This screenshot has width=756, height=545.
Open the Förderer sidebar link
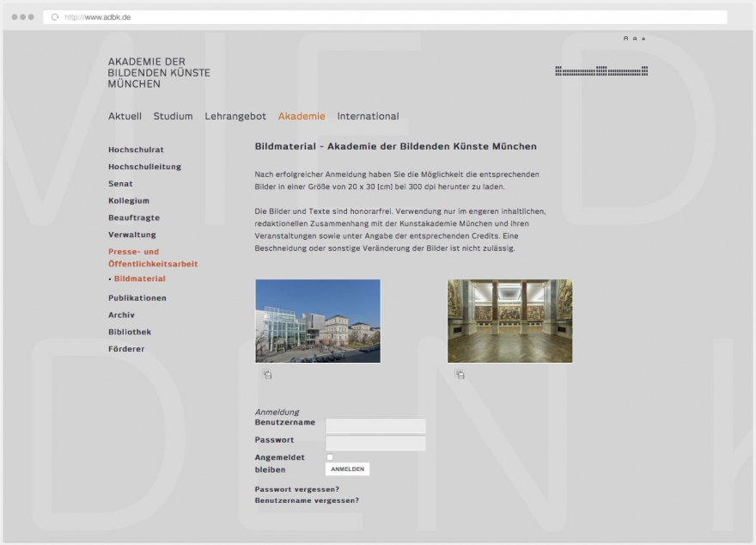126,349
